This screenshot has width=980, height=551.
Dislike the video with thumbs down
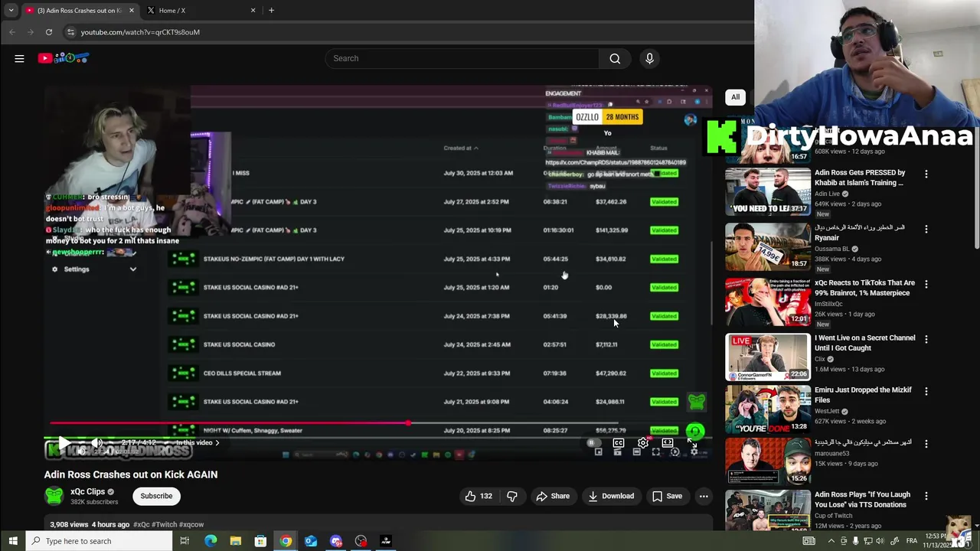pyautogui.click(x=512, y=496)
